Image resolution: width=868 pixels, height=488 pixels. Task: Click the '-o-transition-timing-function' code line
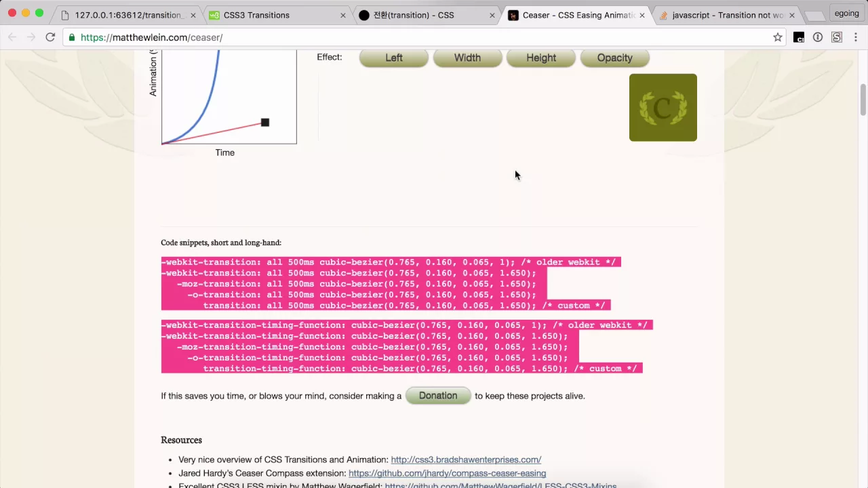pyautogui.click(x=378, y=358)
